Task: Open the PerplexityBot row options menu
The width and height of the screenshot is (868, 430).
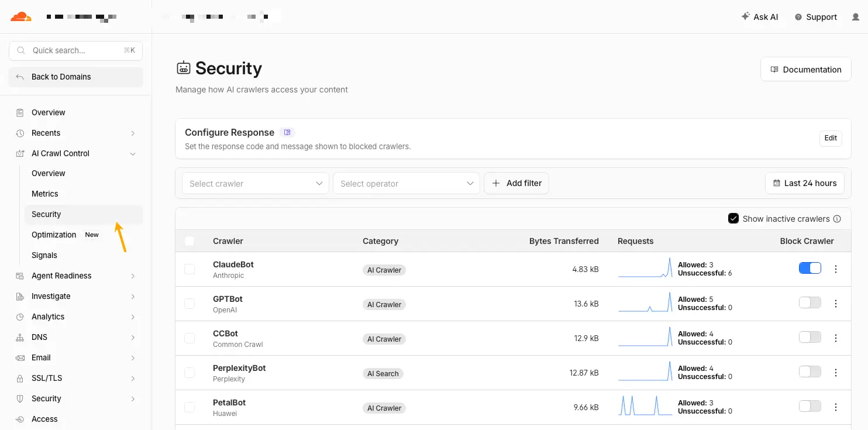Action: tap(836, 373)
